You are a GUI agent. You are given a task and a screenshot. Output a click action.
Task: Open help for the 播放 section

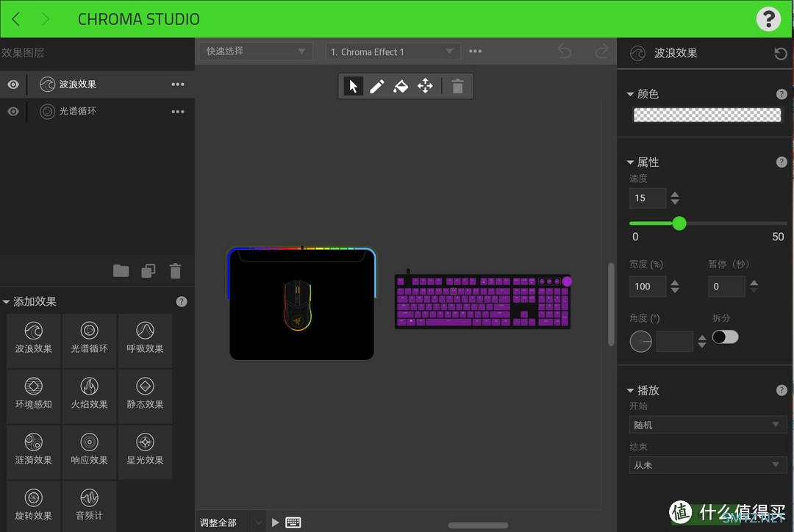point(782,390)
